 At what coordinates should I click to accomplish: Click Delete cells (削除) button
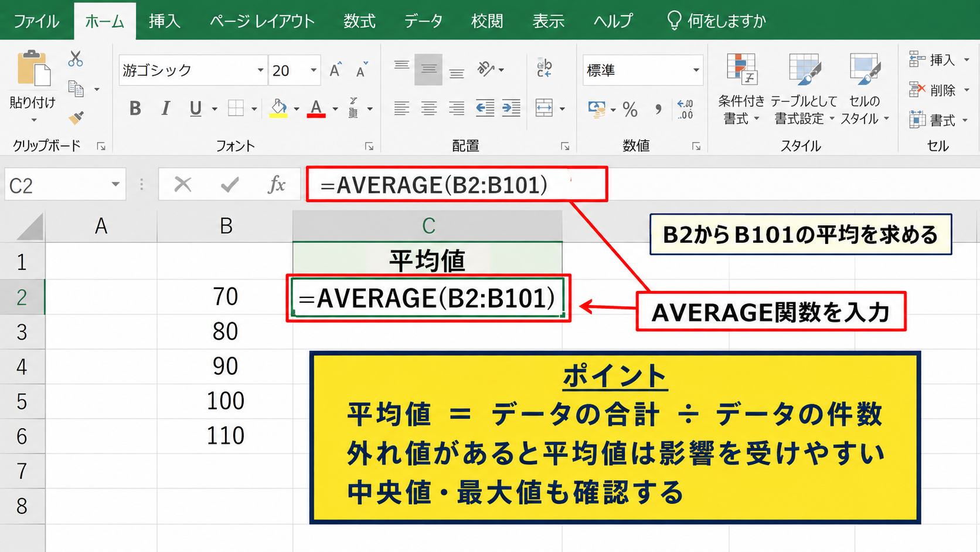tap(939, 90)
